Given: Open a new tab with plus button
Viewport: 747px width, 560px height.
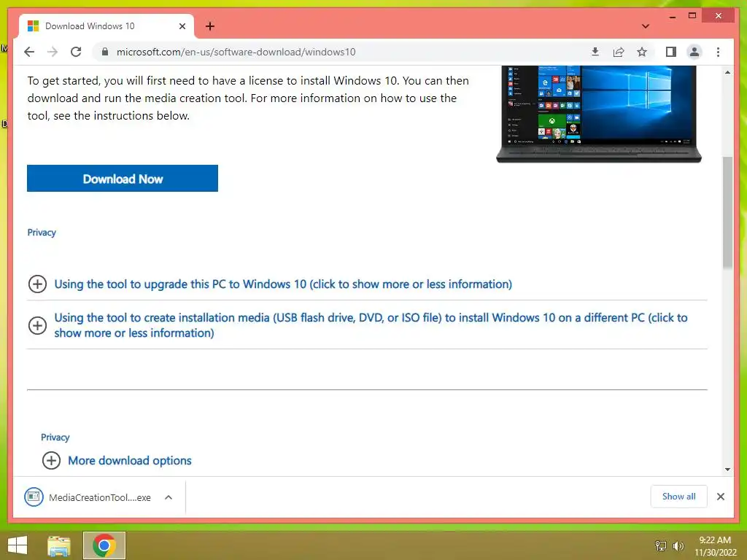Looking at the screenshot, I should (x=210, y=26).
